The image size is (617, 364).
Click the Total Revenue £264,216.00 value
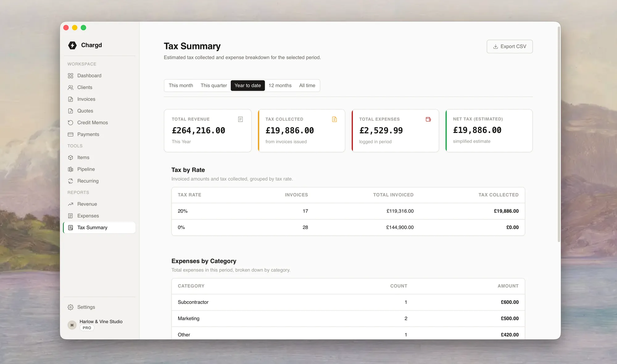point(198,131)
